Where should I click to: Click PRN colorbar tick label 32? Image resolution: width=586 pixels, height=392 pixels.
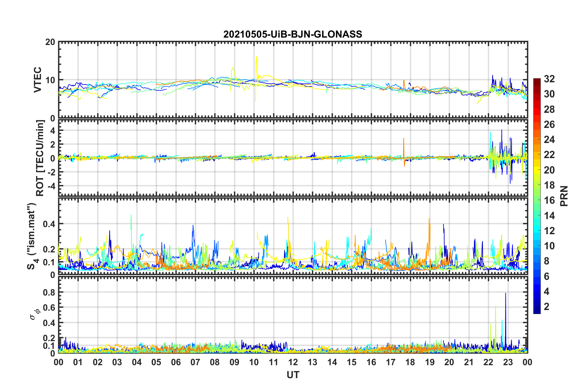click(x=549, y=79)
